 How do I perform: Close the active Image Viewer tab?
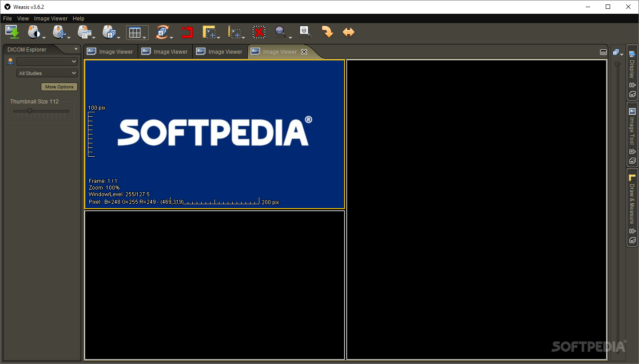point(304,52)
